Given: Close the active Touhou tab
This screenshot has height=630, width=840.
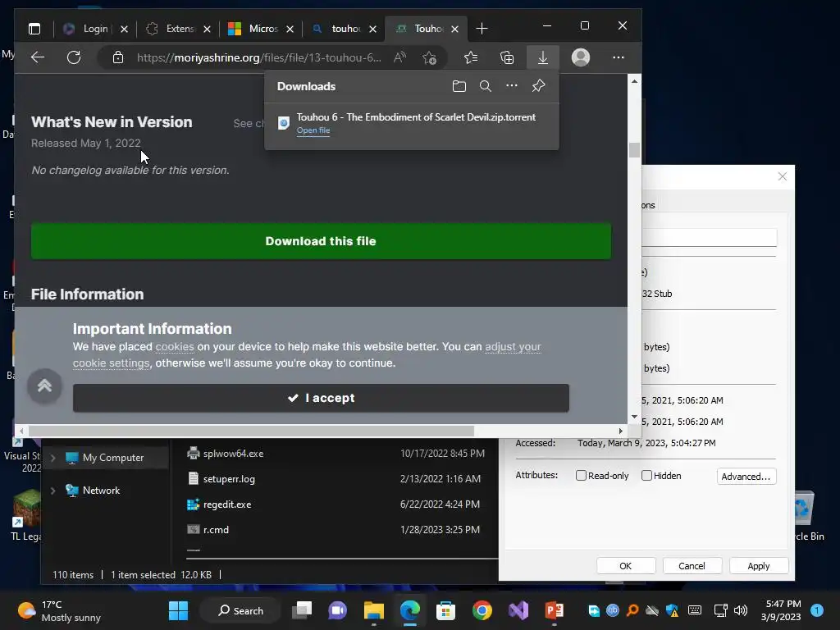Looking at the screenshot, I should click(454, 29).
